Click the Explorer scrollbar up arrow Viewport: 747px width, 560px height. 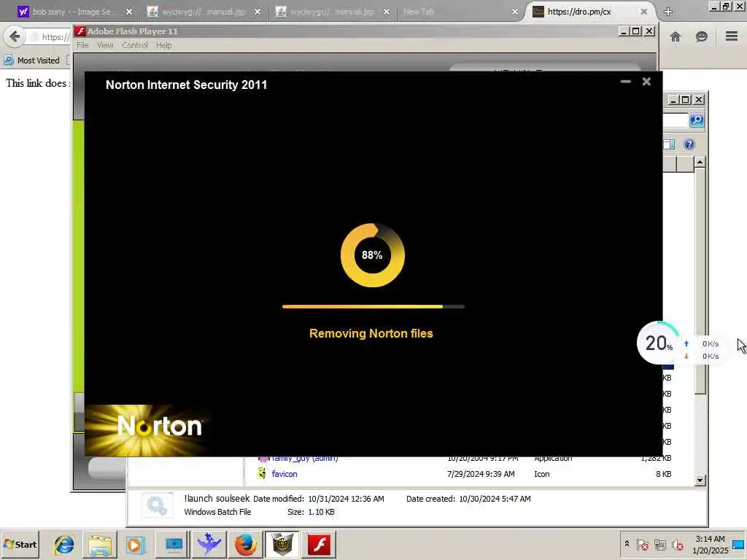click(700, 163)
